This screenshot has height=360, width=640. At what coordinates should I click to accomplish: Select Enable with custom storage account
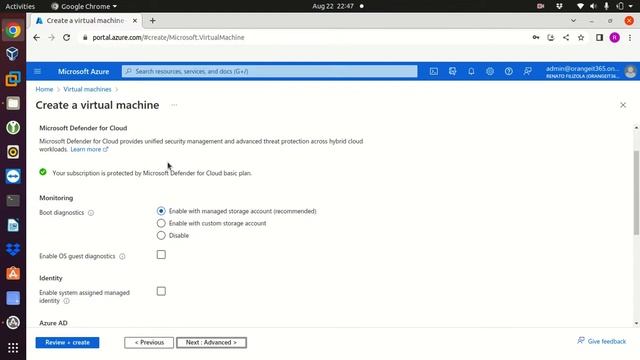pyautogui.click(x=161, y=223)
